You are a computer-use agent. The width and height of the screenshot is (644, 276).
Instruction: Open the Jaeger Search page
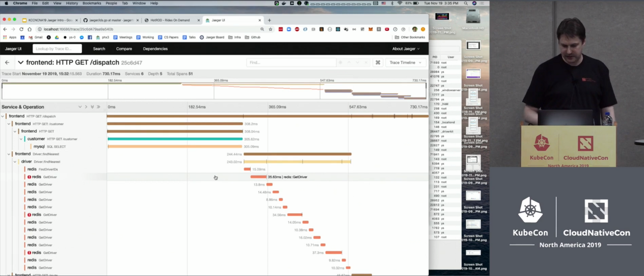click(99, 49)
